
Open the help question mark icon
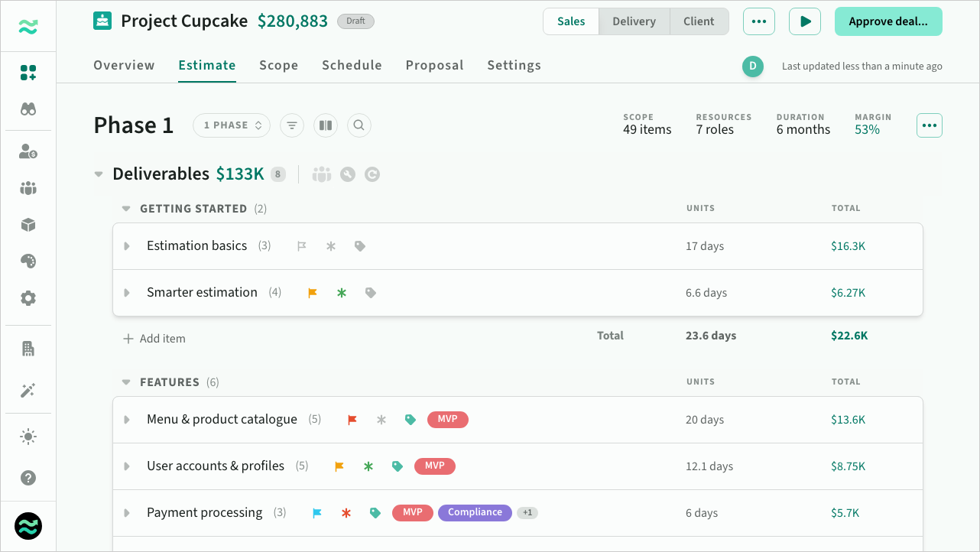pos(28,478)
